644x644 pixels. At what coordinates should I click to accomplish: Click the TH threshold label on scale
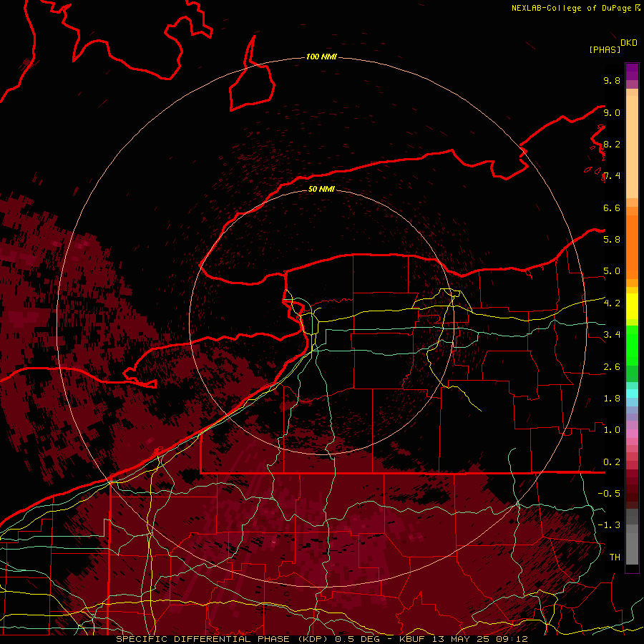tap(615, 557)
